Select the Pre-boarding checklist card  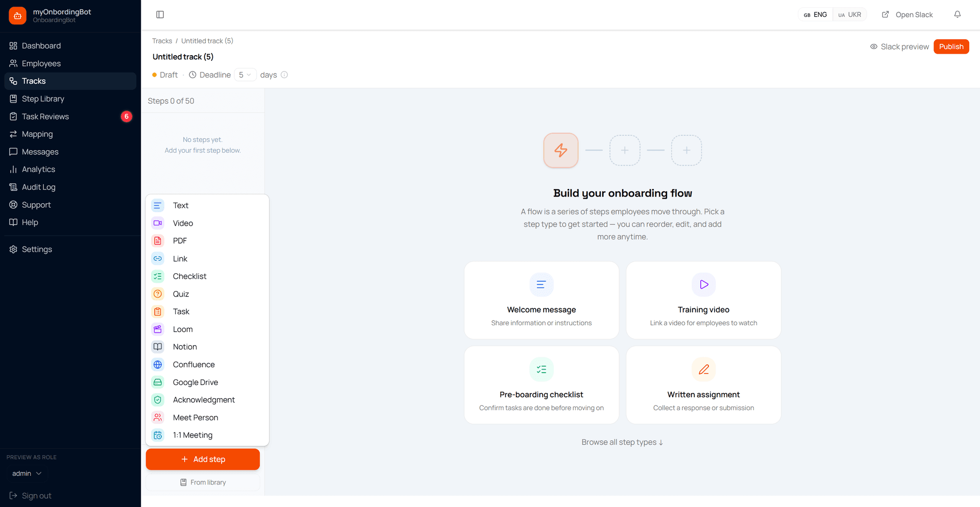point(541,385)
